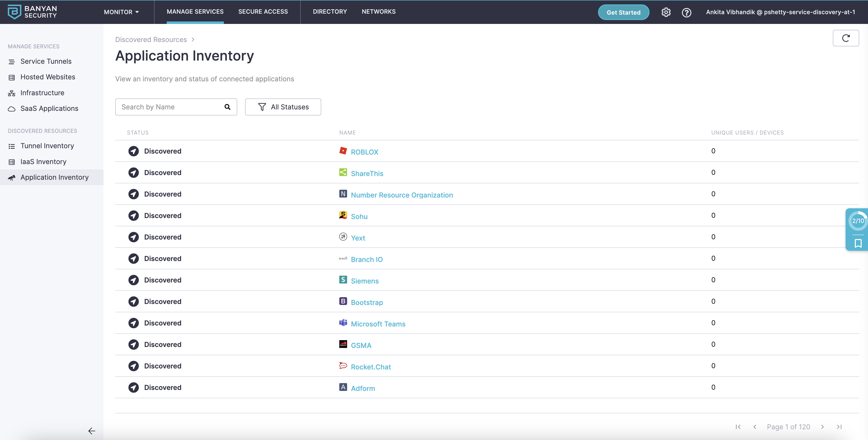Open the GSMA application link

pos(361,345)
